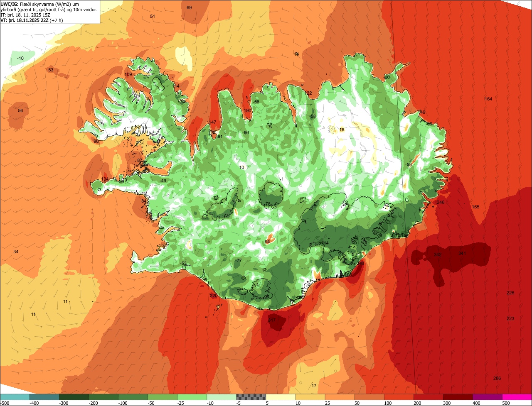Click the map value '94' in south-central Iceland
The image size is (532, 406).
267,242
